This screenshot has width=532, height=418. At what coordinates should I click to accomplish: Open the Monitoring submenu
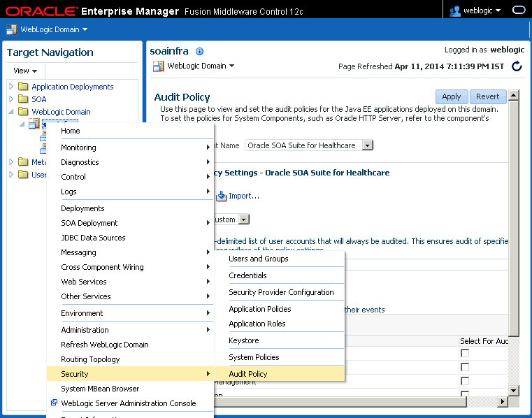[130, 147]
